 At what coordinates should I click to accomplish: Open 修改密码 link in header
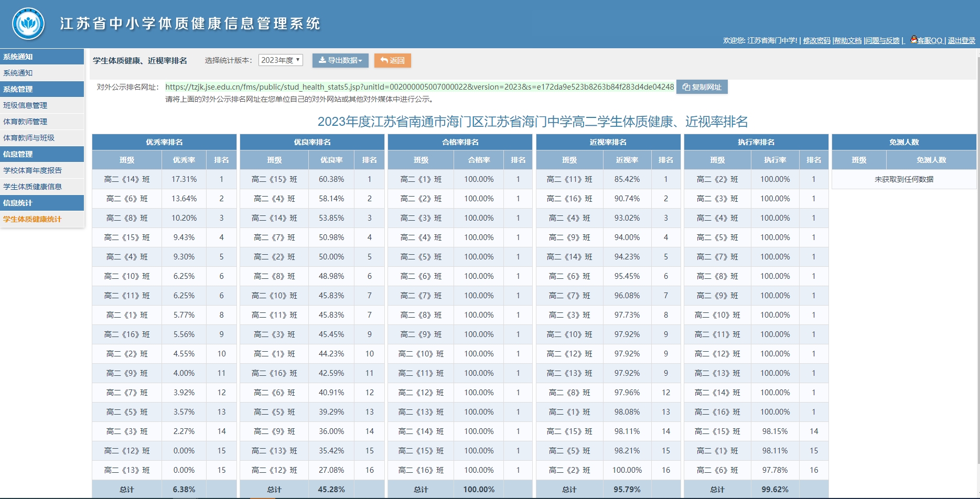(817, 40)
